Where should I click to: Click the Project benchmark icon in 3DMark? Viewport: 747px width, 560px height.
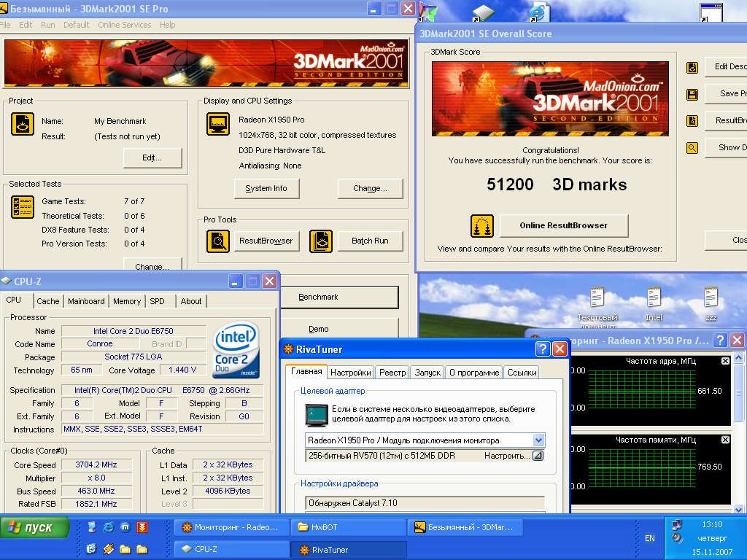click(23, 124)
